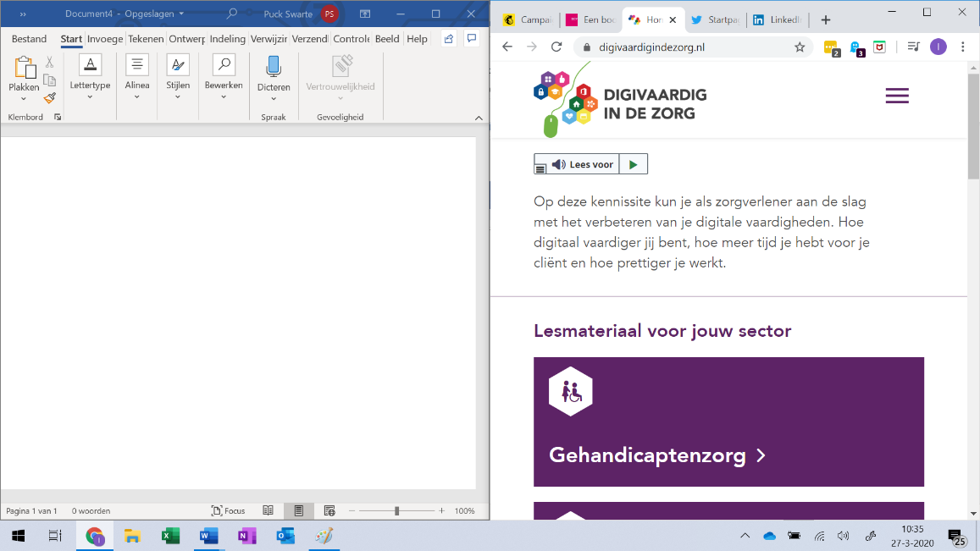
Task: Adjust the zoom slider in Word
Action: pos(396,510)
